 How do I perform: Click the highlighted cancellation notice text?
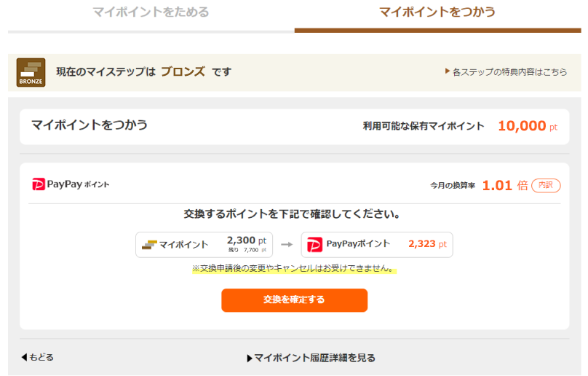[x=295, y=269]
